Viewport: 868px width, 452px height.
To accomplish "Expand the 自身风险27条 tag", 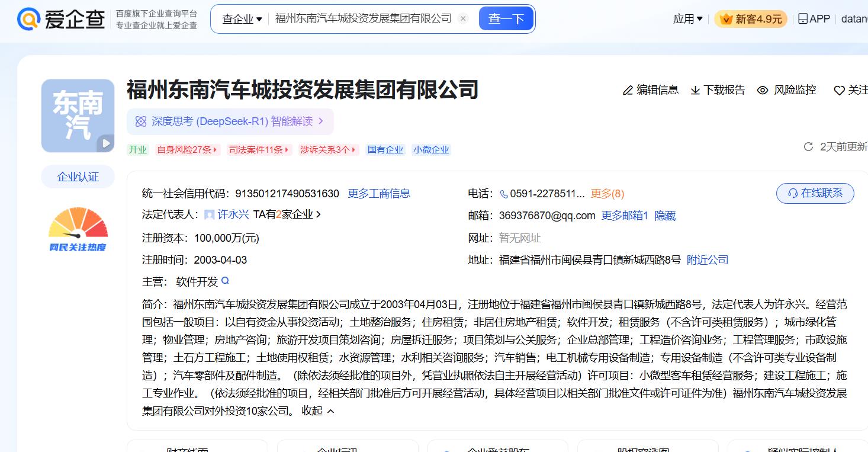I will (187, 150).
